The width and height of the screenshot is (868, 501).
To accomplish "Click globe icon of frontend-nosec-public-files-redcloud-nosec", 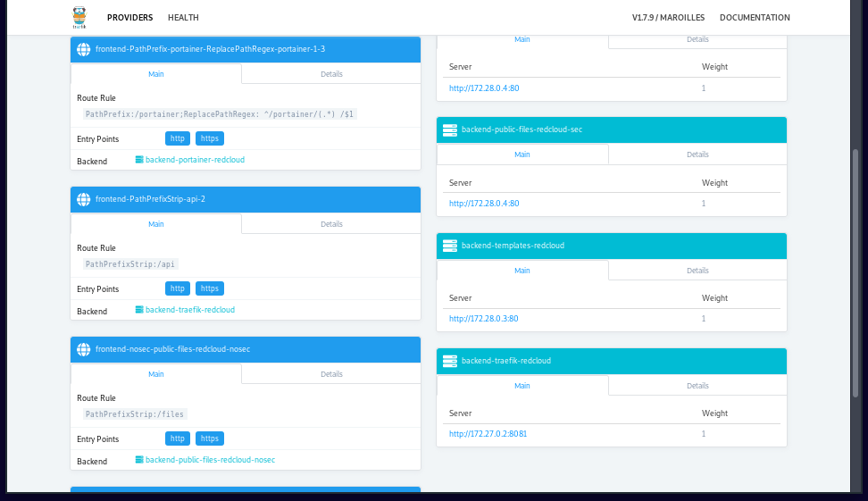I will coord(84,349).
